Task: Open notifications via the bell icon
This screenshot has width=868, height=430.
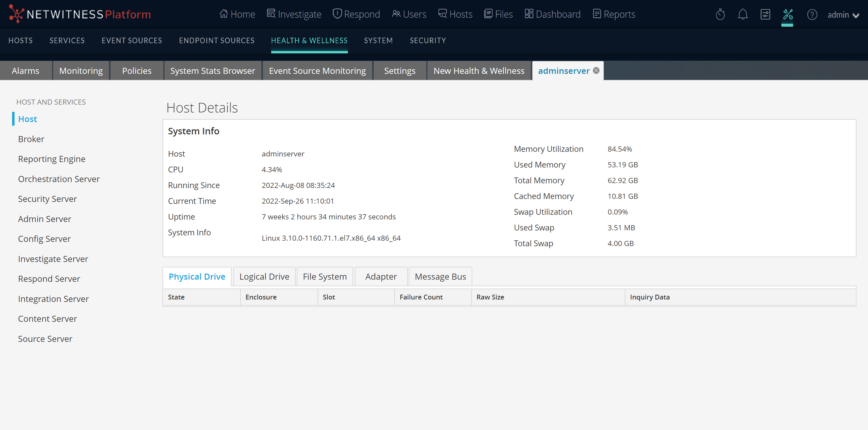Action: (743, 14)
